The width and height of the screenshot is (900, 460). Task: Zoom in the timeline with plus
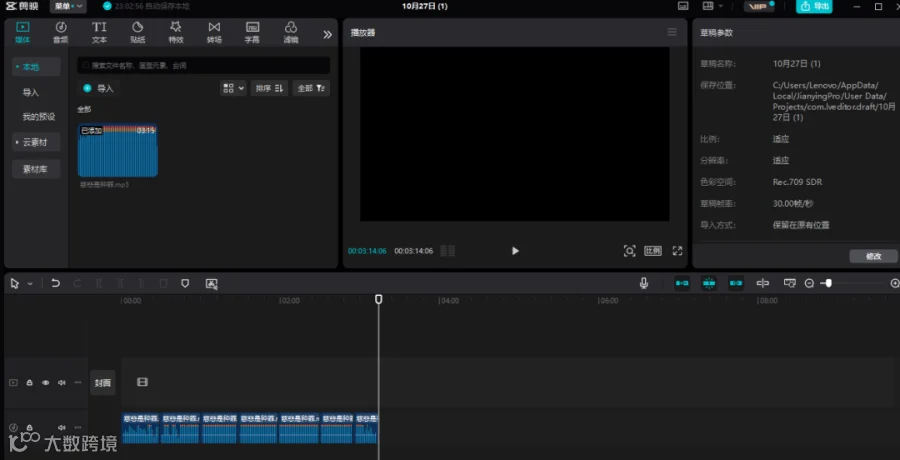pos(895,283)
